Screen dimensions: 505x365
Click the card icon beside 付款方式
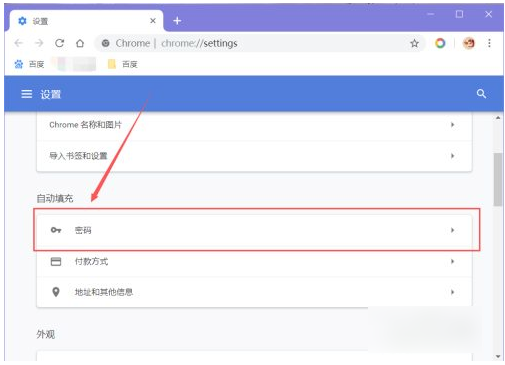click(56, 262)
